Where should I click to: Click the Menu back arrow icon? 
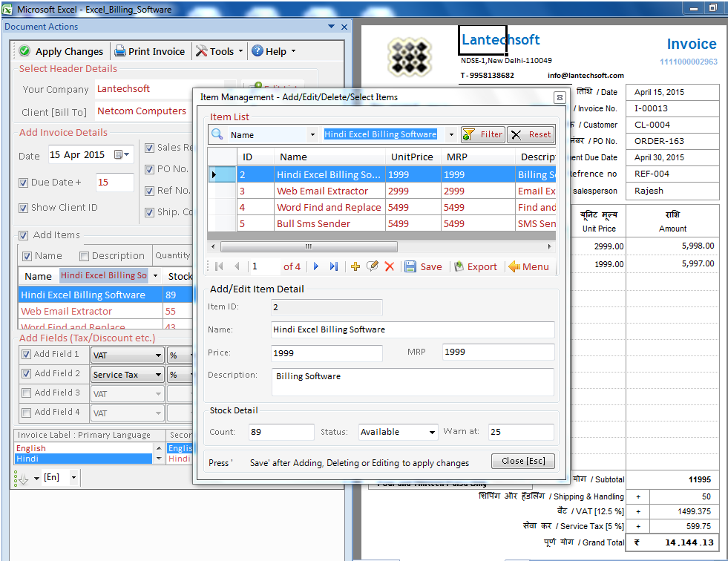514,266
